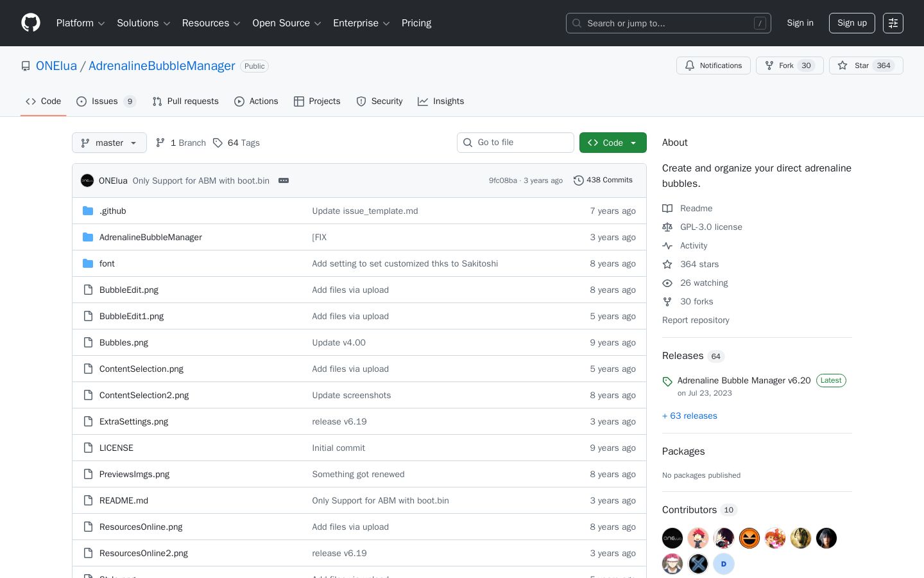Click Report repository link
924x578 pixels.
click(696, 320)
